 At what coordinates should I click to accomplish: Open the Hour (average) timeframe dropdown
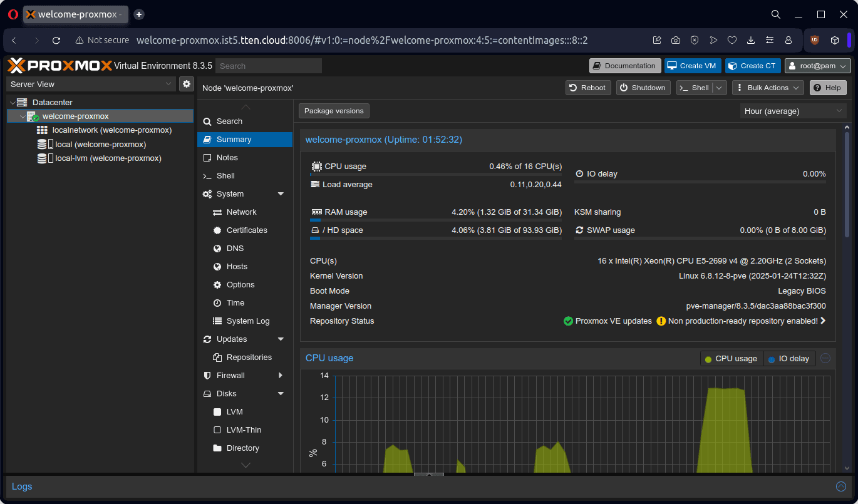point(793,111)
